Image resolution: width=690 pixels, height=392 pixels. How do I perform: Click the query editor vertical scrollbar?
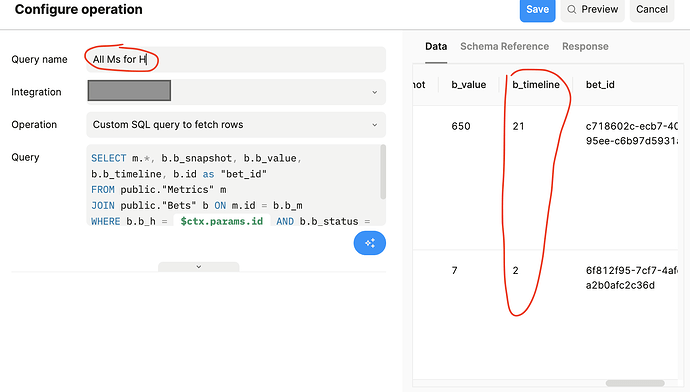(x=383, y=172)
